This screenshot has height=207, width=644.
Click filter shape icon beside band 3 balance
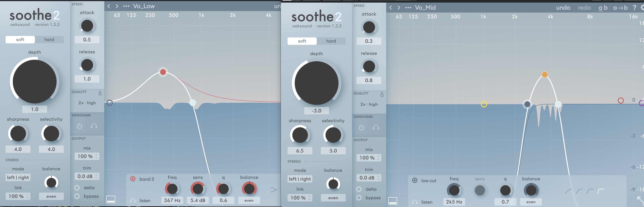pyautogui.click(x=274, y=190)
